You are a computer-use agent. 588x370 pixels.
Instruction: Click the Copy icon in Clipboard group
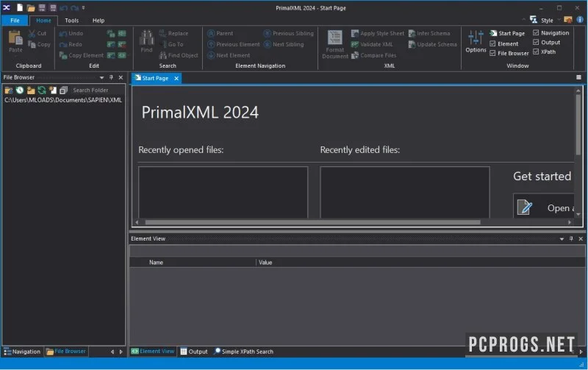32,44
